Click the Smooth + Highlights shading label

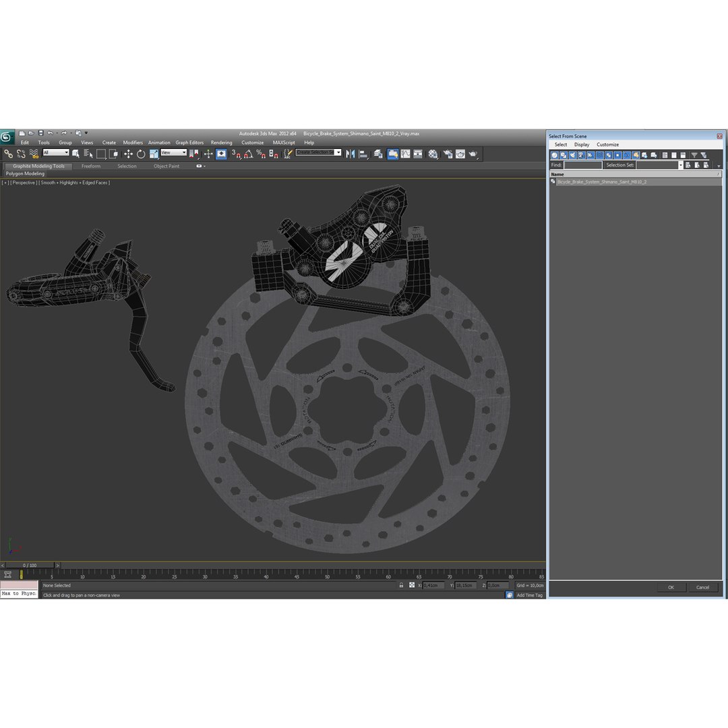[x=75, y=183]
